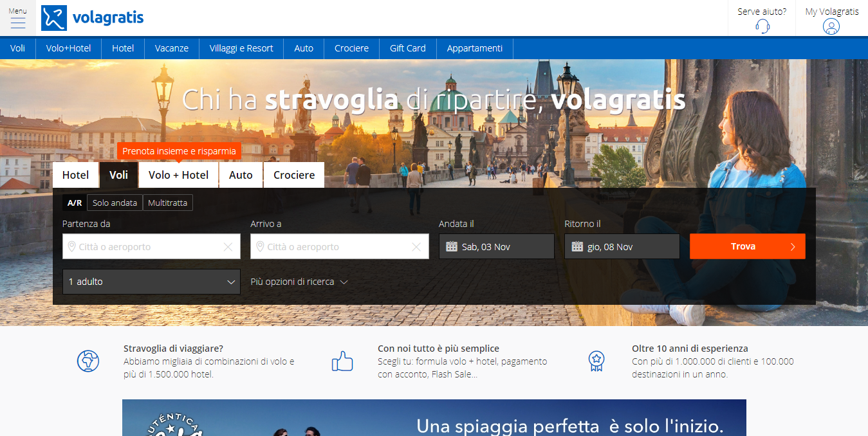Open Voli in the blue navigation bar

pos(18,48)
